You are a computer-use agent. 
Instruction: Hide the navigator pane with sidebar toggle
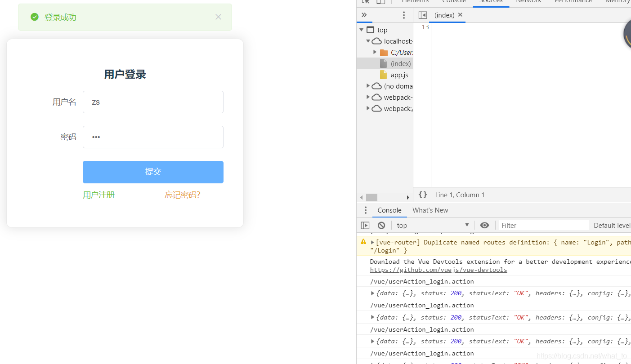click(423, 15)
